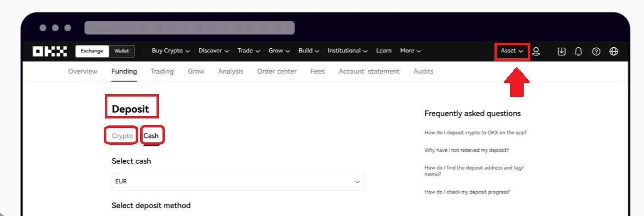Open FAQ 'How do I check my deposit progress?'
644x216 pixels.
click(x=467, y=192)
